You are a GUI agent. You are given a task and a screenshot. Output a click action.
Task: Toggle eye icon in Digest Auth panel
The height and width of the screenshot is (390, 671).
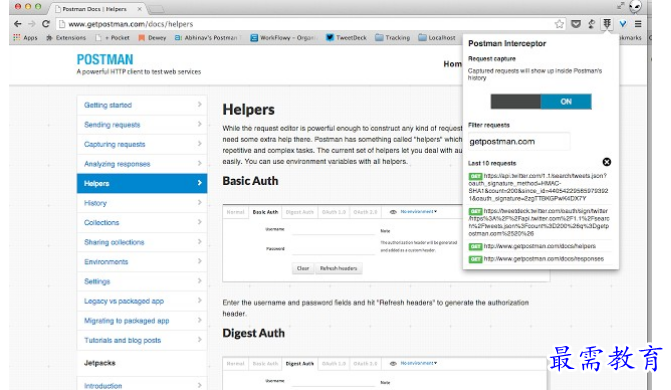393,363
